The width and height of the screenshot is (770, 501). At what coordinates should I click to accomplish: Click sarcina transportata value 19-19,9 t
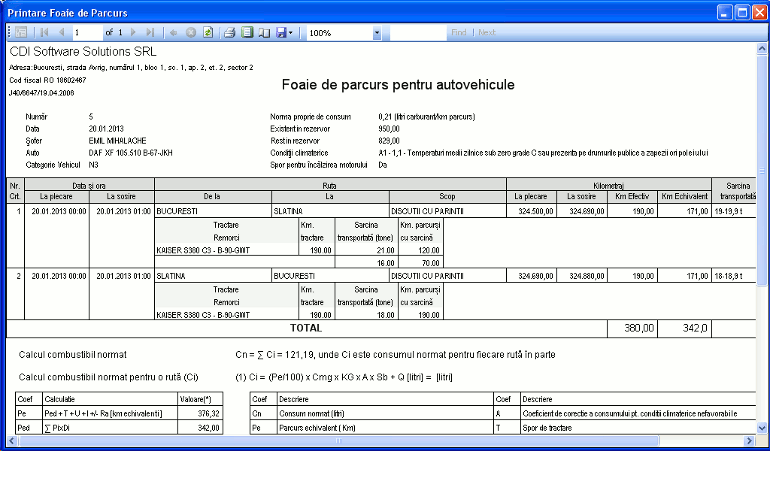coord(728,211)
